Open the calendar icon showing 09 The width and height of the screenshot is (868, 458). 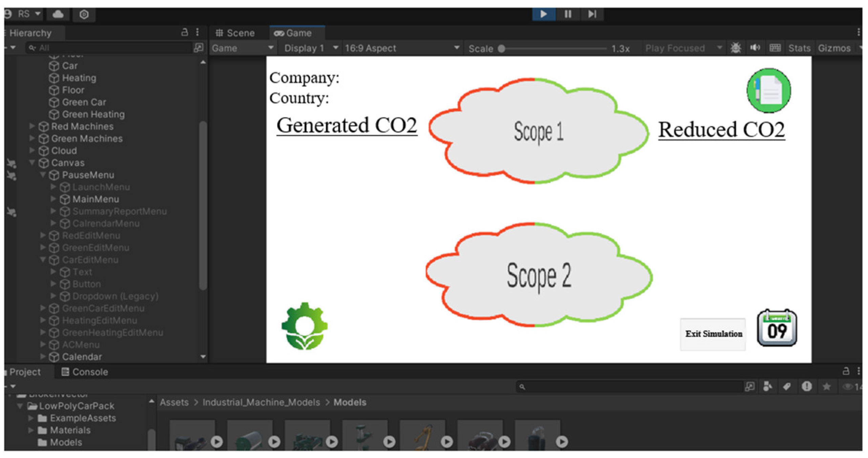point(777,328)
